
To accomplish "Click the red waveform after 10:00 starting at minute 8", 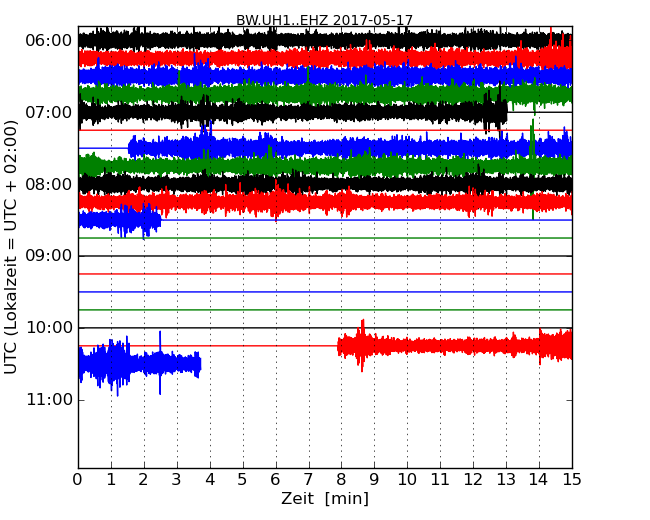I will click(x=450, y=346).
